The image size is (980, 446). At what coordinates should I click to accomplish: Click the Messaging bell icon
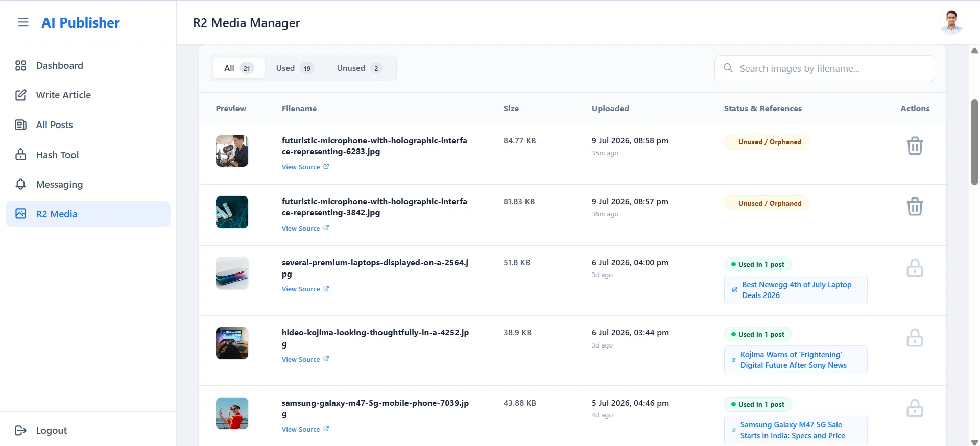click(20, 184)
